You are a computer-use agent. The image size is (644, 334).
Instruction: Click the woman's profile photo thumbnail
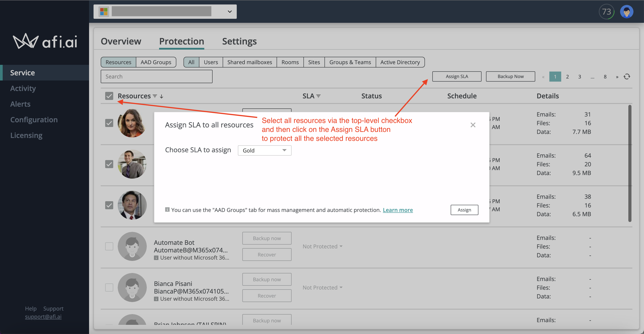pos(132,123)
